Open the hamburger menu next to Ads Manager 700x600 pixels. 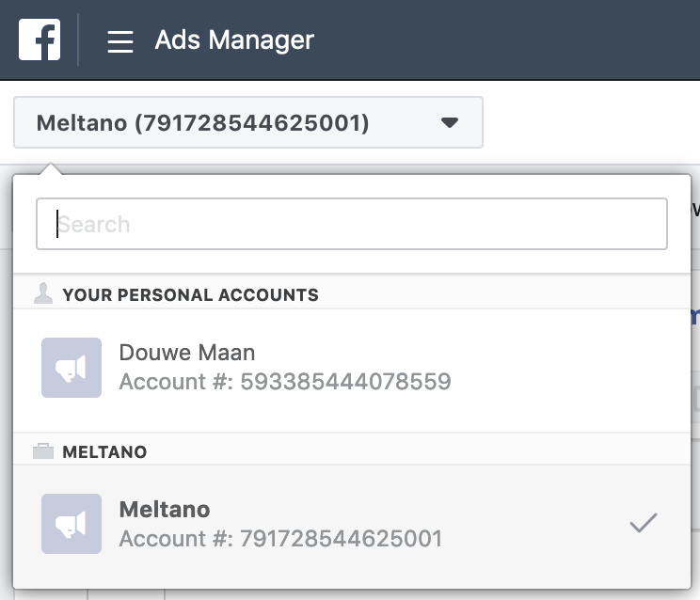[119, 41]
